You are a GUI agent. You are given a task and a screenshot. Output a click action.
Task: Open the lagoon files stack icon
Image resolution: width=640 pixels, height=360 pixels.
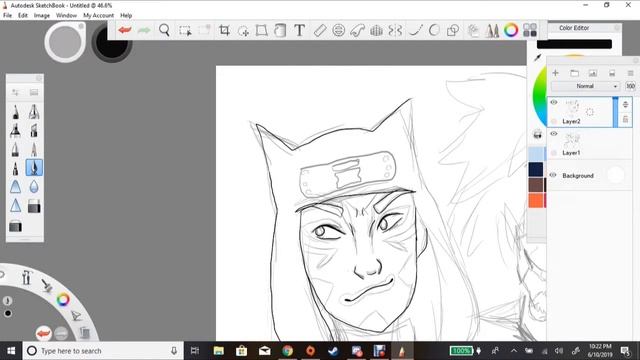(x=84, y=333)
